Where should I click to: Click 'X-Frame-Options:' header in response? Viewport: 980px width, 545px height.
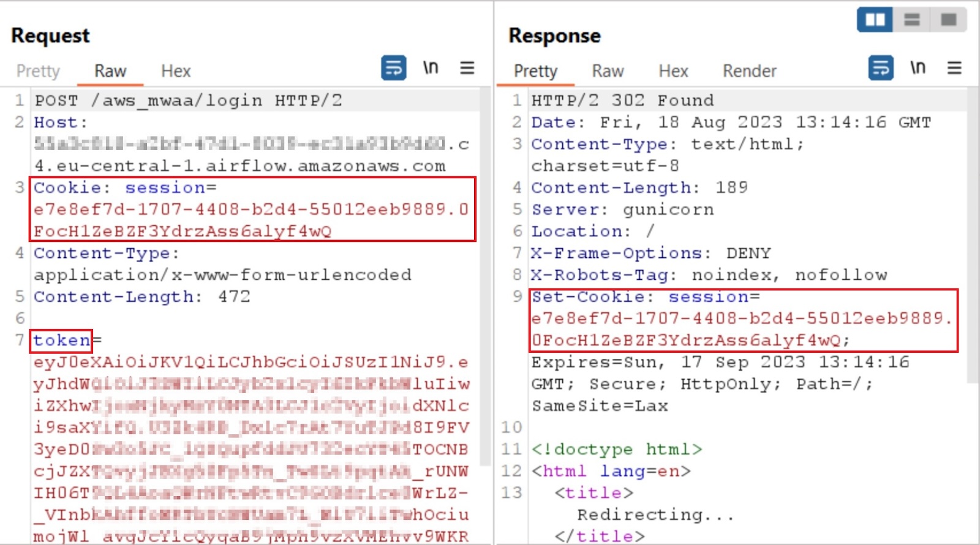[x=620, y=254]
